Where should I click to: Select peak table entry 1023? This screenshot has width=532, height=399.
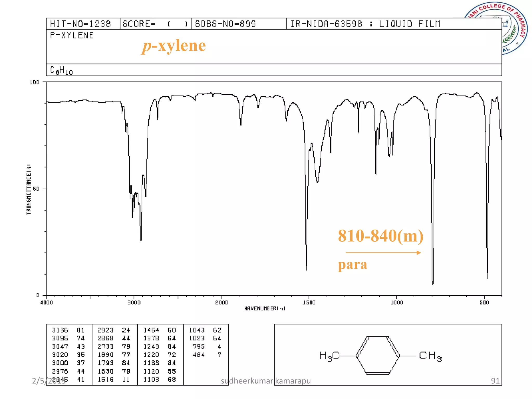pos(205,338)
